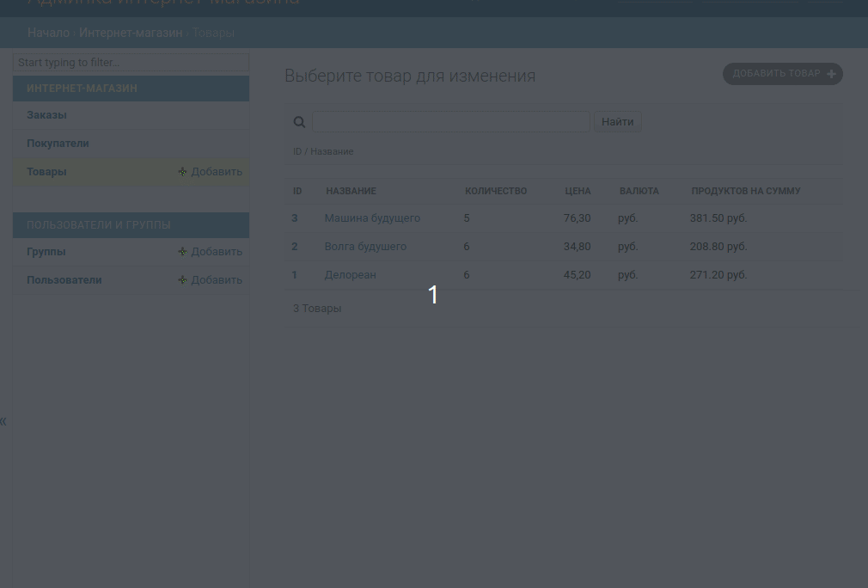
Task: Click the add icon next to Группы
Action: 182,251
